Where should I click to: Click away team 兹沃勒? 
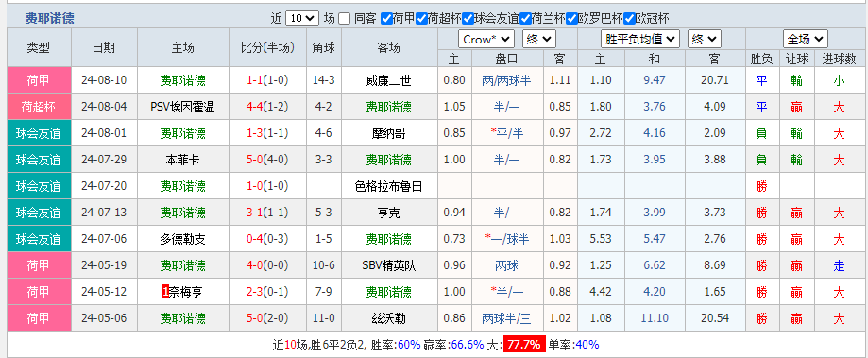tap(388, 318)
